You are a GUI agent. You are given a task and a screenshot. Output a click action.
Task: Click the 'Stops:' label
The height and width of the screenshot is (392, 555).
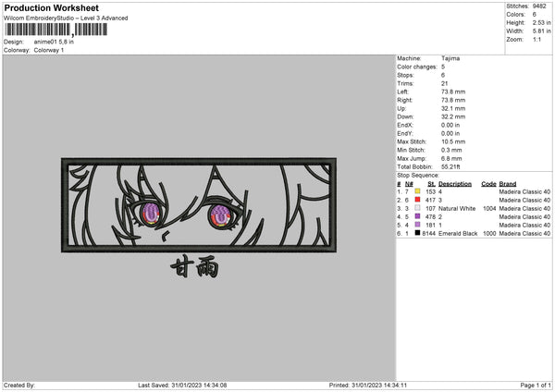pos(405,75)
